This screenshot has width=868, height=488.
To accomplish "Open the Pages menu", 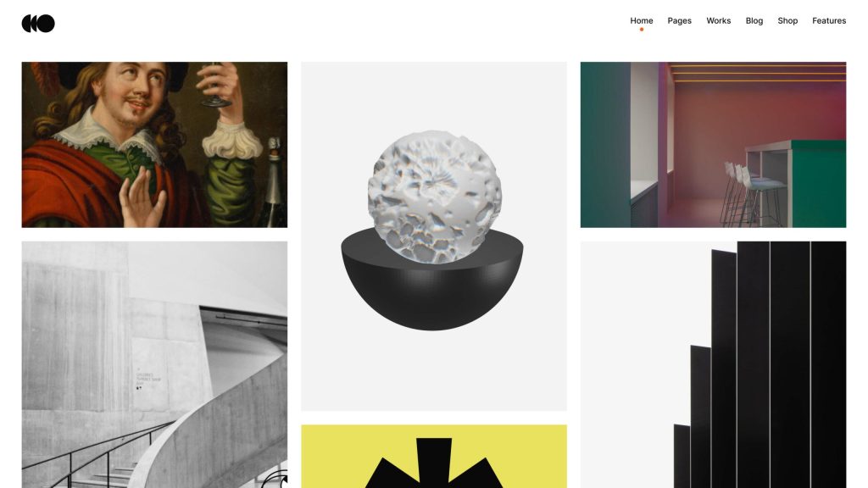I will click(x=679, y=20).
